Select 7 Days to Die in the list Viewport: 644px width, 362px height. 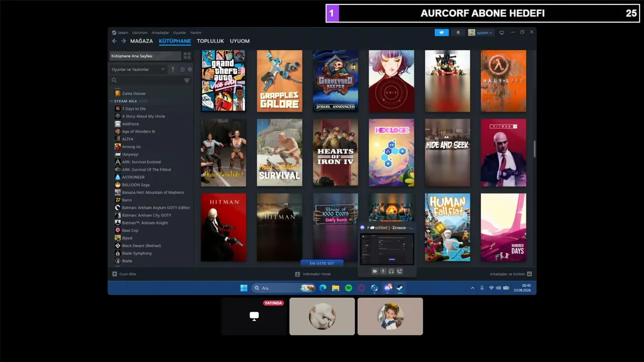tap(134, 109)
